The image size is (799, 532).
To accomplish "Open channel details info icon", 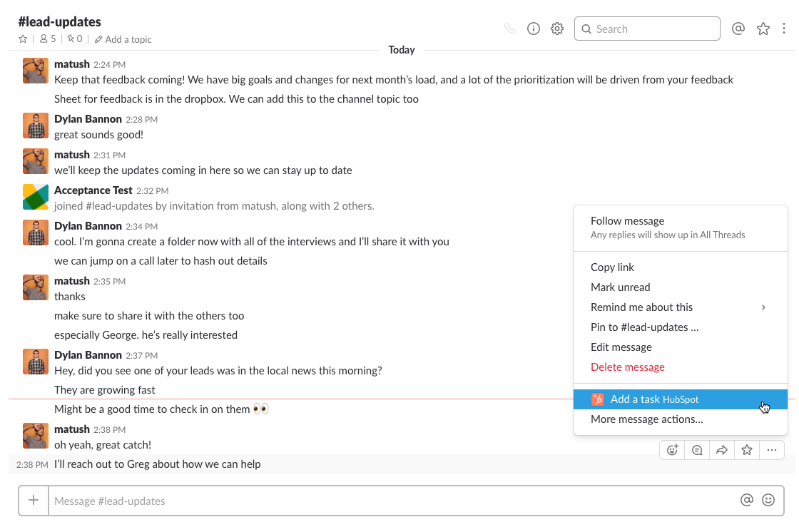I will 534,29.
